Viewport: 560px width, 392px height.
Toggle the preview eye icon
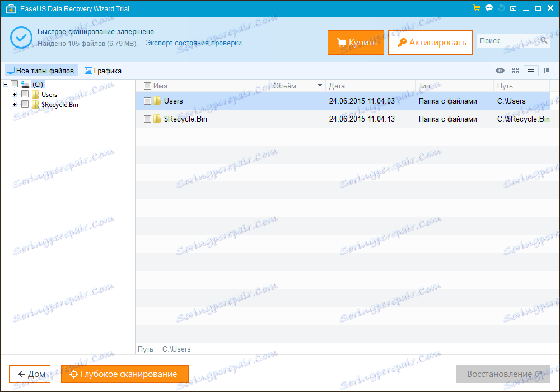click(500, 71)
